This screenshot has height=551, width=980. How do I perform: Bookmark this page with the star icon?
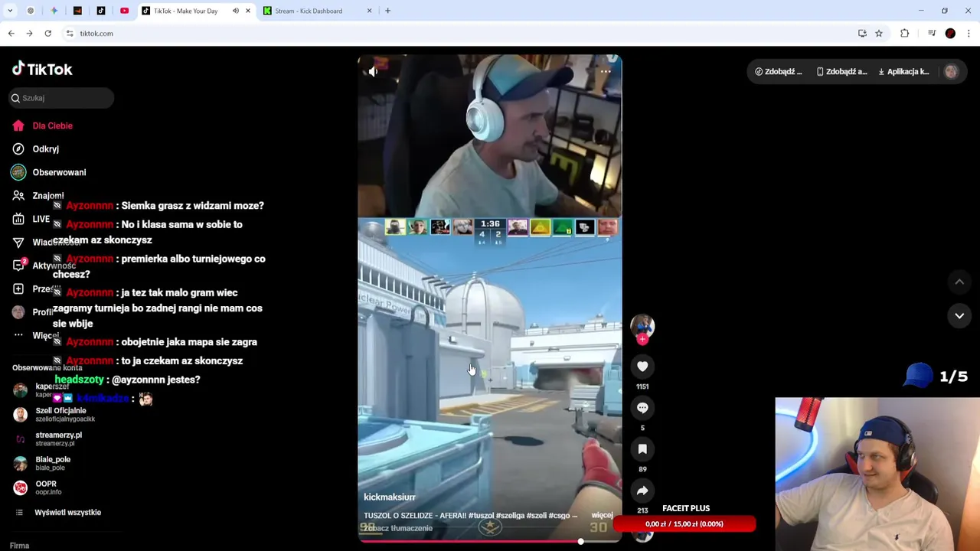coord(879,33)
